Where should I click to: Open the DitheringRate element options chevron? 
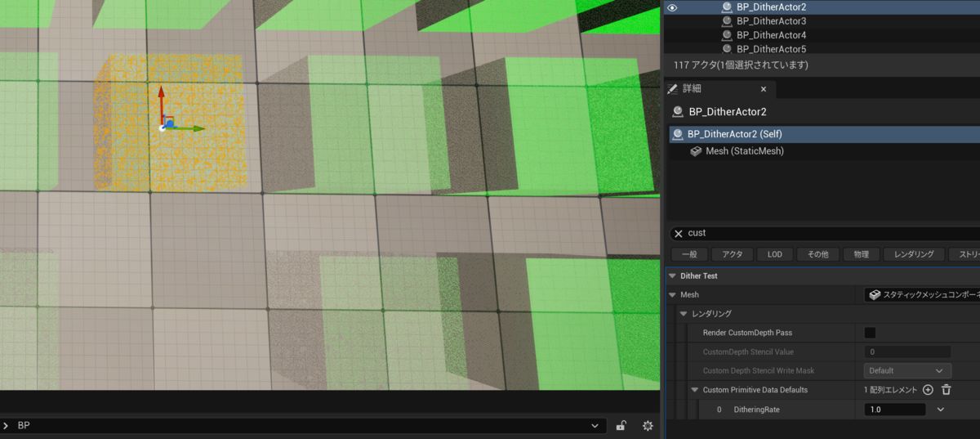(x=941, y=410)
